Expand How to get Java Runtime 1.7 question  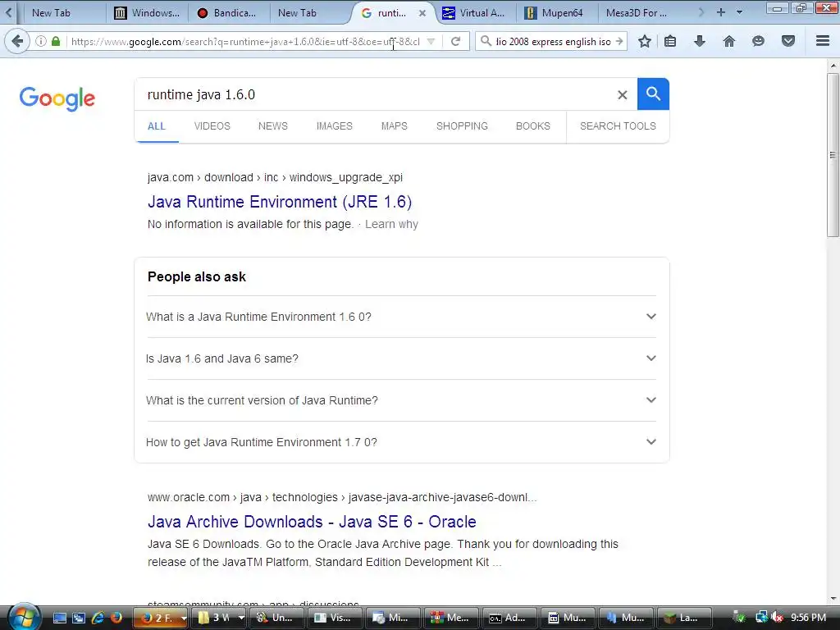click(401, 442)
